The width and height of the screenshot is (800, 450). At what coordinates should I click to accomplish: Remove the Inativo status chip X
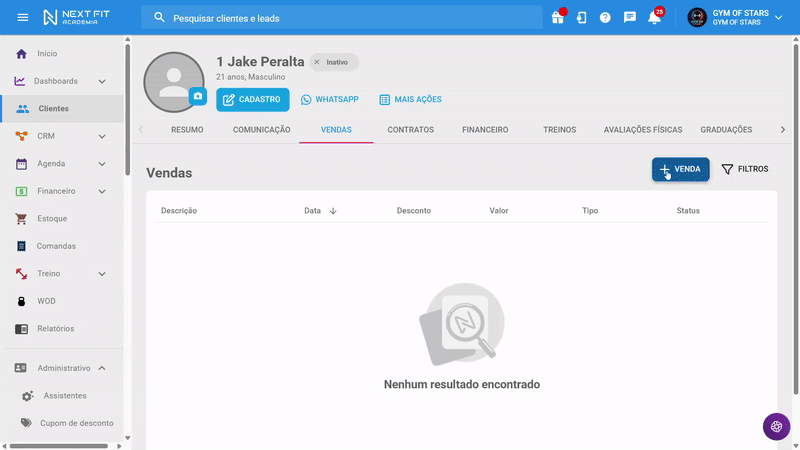click(x=317, y=62)
